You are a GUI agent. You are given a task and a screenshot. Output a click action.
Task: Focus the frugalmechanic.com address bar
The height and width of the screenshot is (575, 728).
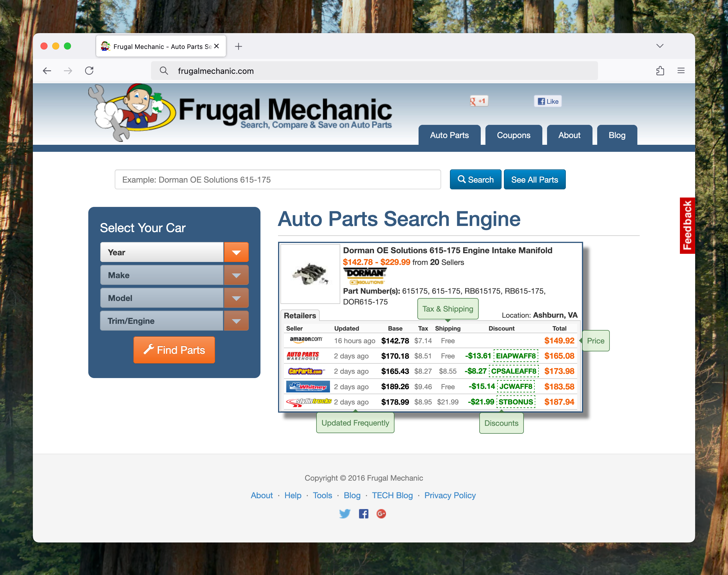tap(374, 71)
